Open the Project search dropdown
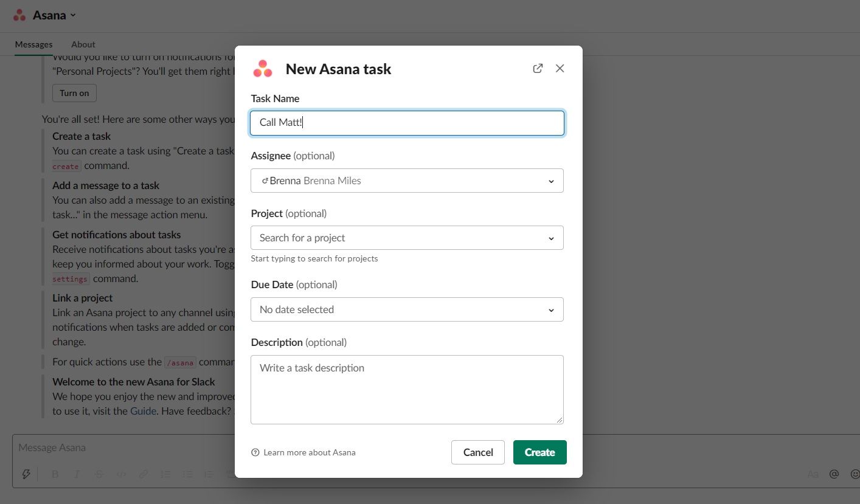860x504 pixels. coord(406,238)
